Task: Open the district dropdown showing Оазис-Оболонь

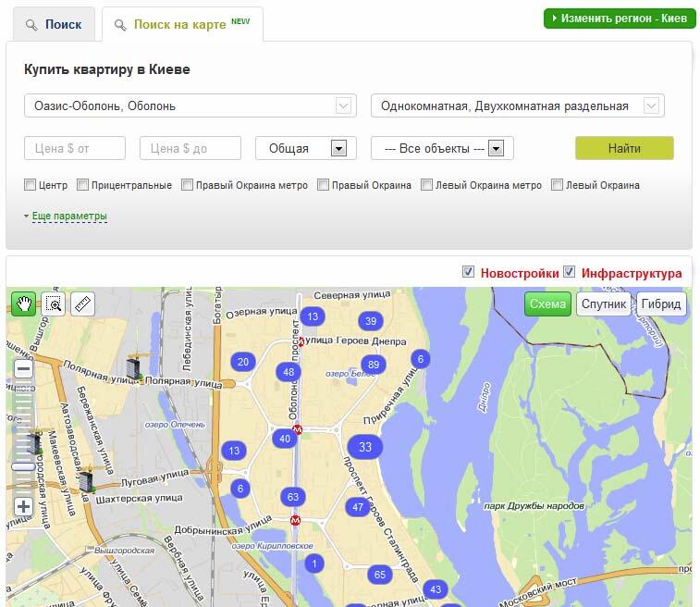Action: pos(190,105)
